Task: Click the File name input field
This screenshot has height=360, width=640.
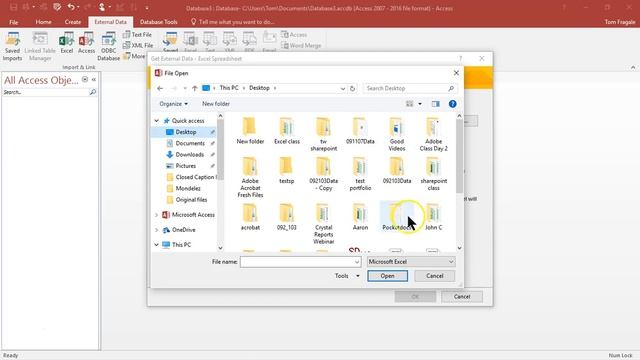Action: 300,262
